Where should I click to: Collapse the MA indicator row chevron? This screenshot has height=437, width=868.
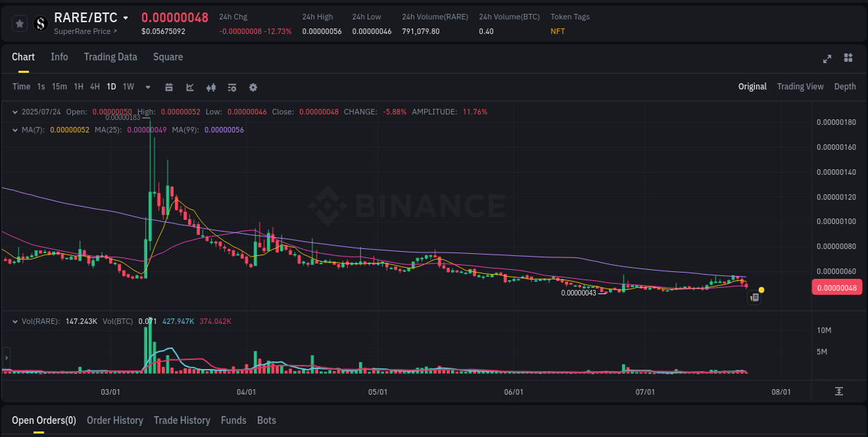(x=15, y=129)
